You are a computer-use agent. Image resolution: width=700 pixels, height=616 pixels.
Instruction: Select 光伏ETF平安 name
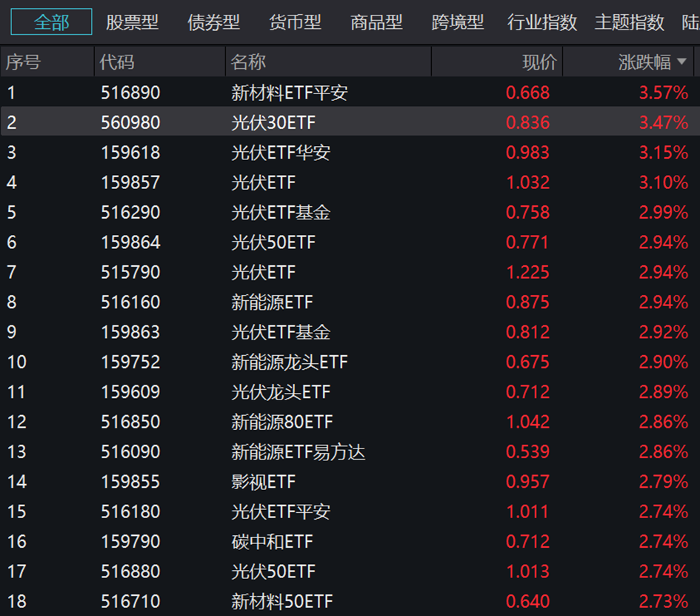(281, 512)
